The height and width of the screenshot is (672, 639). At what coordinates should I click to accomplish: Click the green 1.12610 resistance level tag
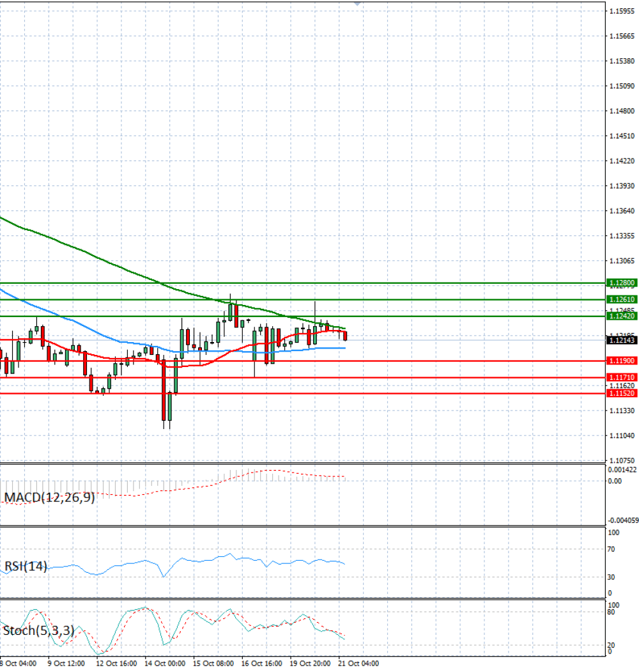point(622,299)
